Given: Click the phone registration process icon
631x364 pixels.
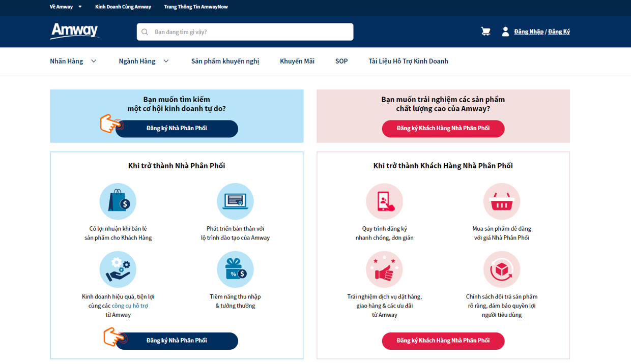Looking at the screenshot, I should tap(385, 201).
